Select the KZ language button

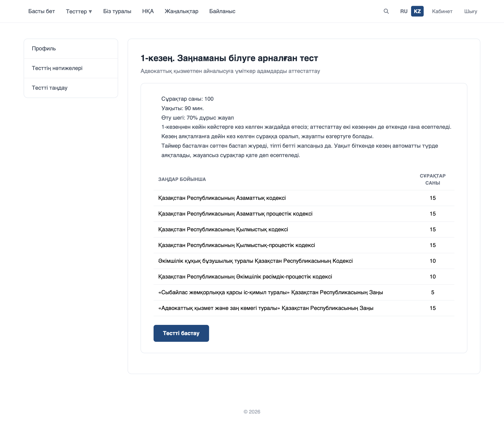(417, 11)
